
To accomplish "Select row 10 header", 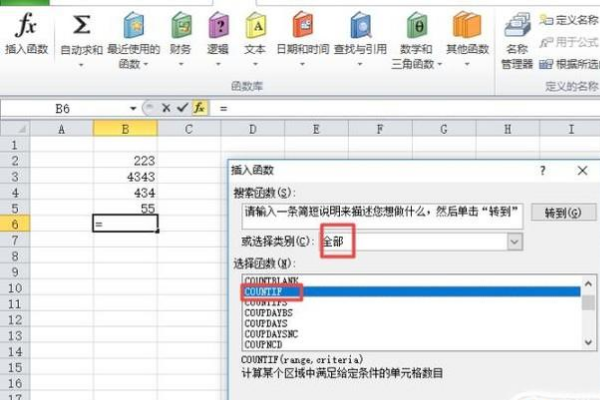I will pyautogui.click(x=15, y=288).
